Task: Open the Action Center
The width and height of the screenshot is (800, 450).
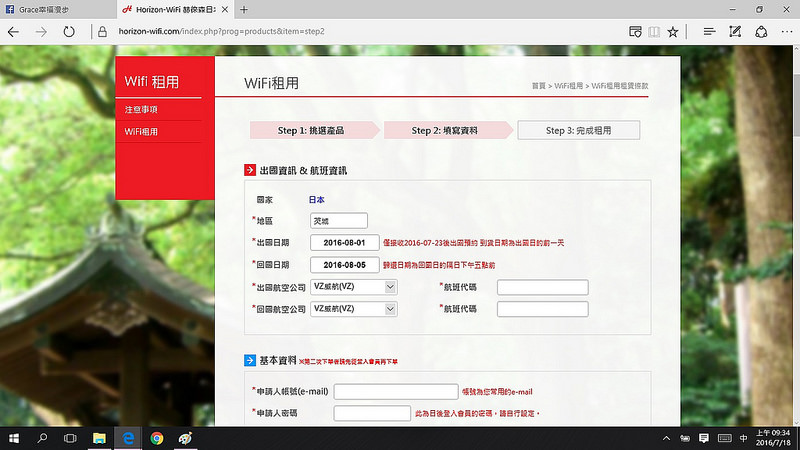Action: 704,438
